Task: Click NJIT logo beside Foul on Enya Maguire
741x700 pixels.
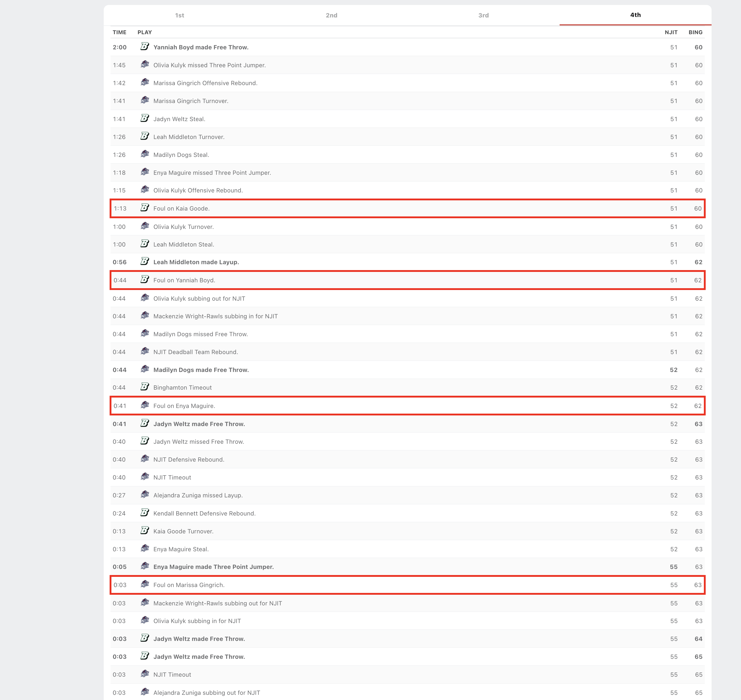Action: pyautogui.click(x=145, y=405)
